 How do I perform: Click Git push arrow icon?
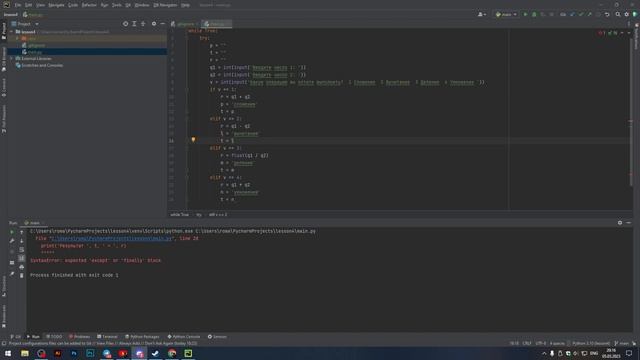[x=589, y=14]
